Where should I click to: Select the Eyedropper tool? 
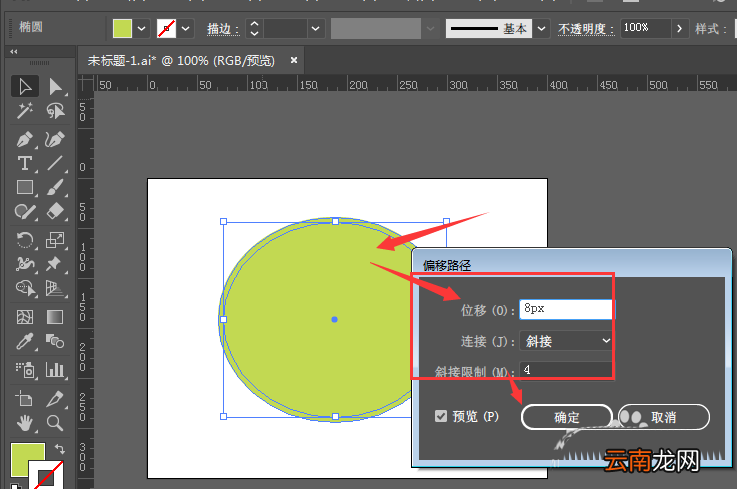coord(25,341)
